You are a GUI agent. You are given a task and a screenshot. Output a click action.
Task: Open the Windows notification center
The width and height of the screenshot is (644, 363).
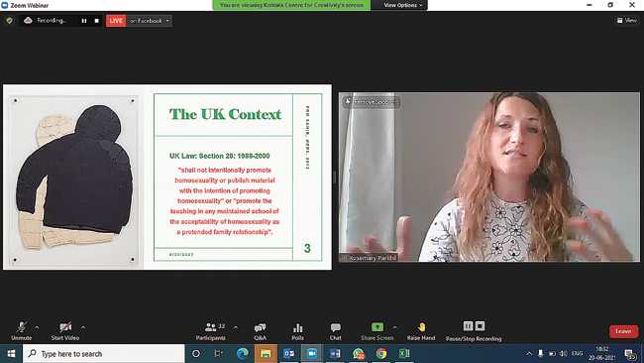pyautogui.click(x=630, y=353)
